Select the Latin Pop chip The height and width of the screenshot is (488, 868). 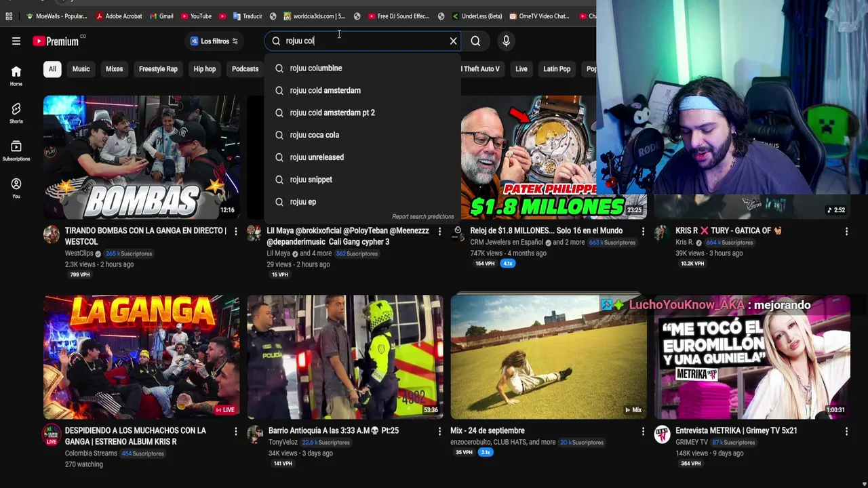click(x=557, y=68)
